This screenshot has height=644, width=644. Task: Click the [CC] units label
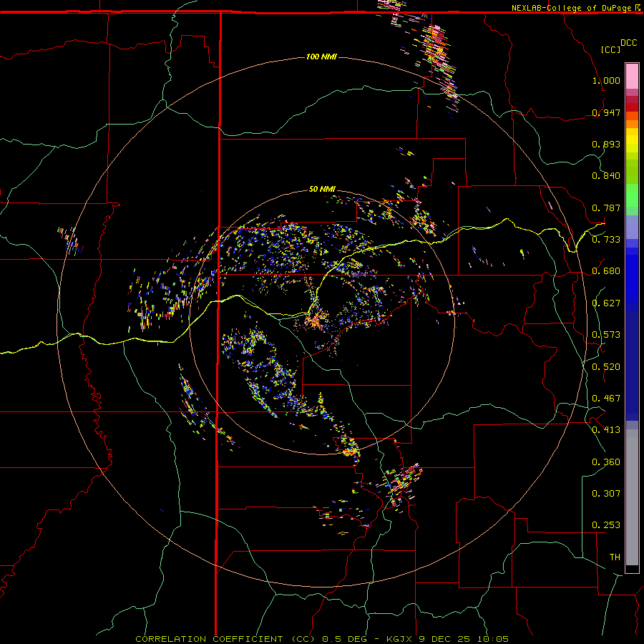pyautogui.click(x=610, y=49)
